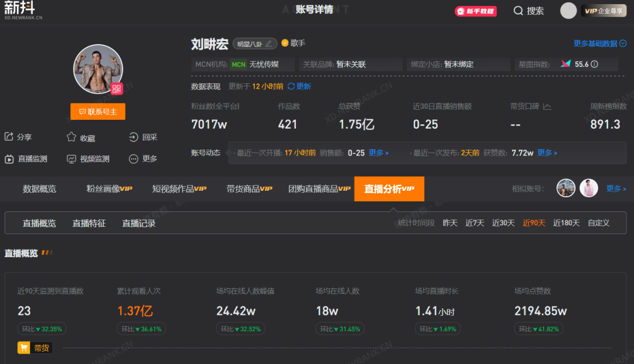Click the 分享 share icon
The image size is (634, 364).
point(9,137)
